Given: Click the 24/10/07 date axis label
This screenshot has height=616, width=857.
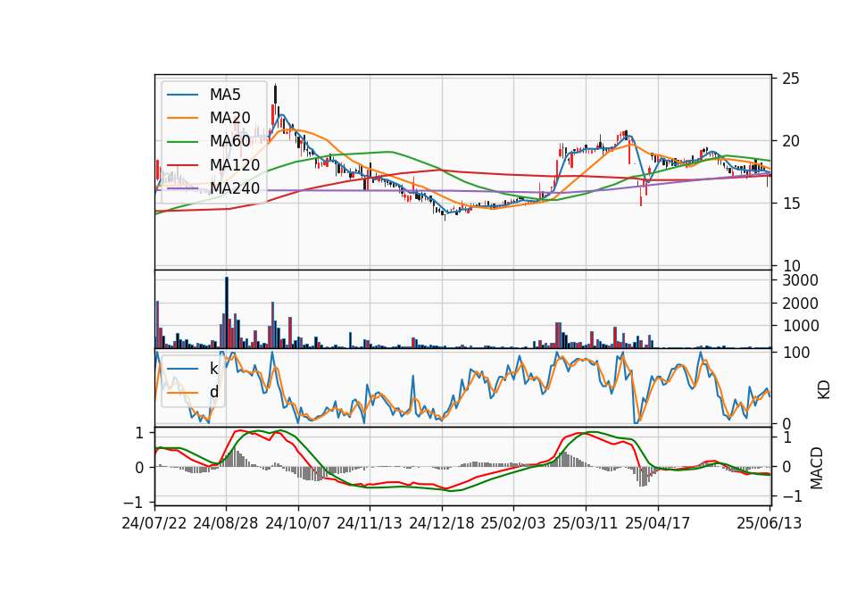Looking at the screenshot, I should point(298,523).
